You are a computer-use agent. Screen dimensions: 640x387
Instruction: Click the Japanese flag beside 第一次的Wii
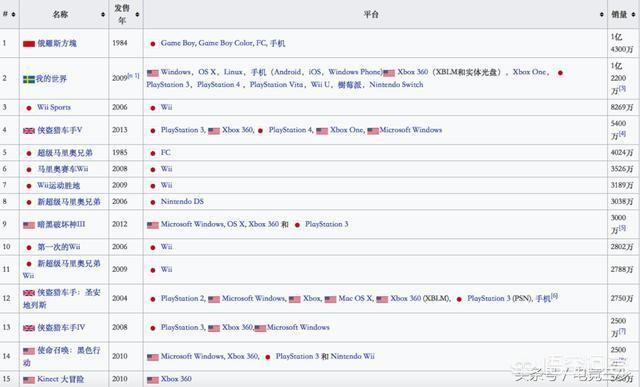pos(29,248)
